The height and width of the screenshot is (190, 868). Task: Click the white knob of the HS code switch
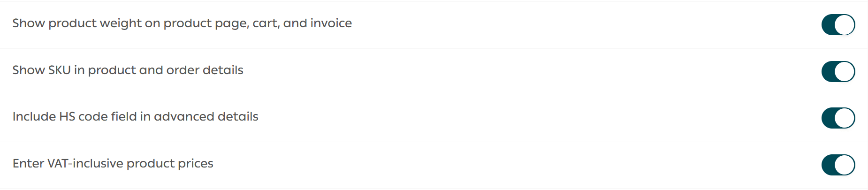click(845, 118)
